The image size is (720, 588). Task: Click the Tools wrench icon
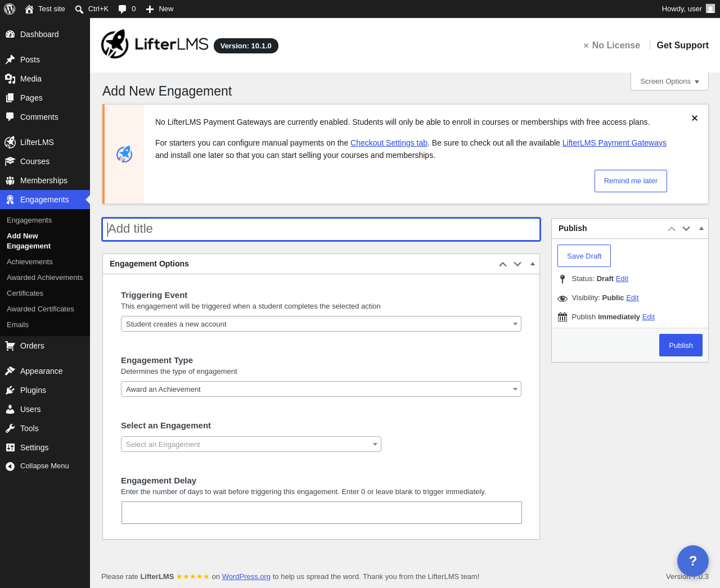[x=10, y=428]
